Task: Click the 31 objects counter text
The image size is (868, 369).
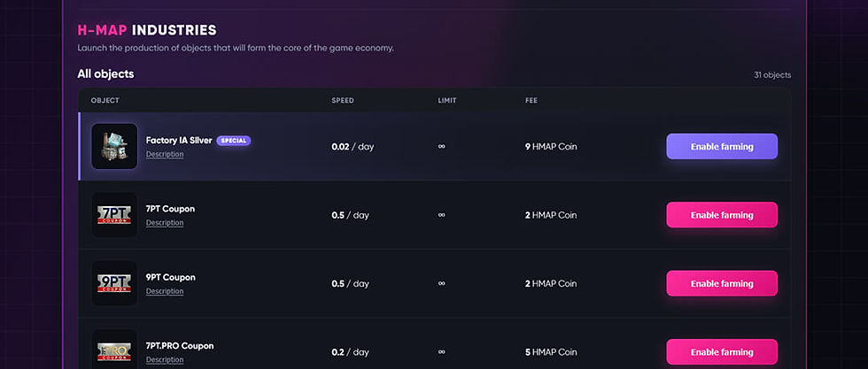Action: 772,74
